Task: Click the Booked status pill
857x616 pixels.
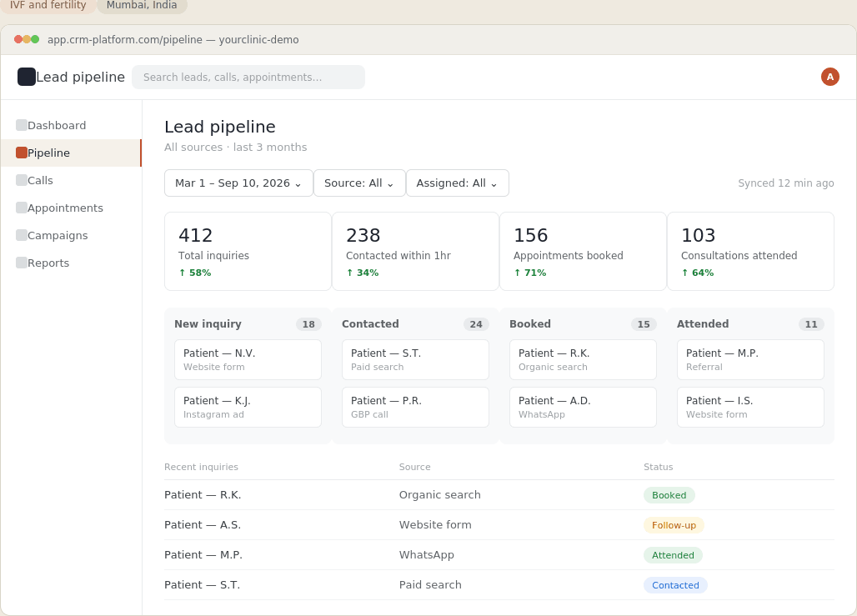Action: 669,495
